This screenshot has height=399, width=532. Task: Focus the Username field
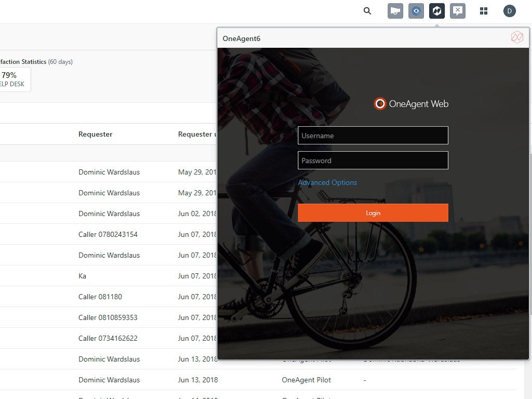(x=373, y=136)
